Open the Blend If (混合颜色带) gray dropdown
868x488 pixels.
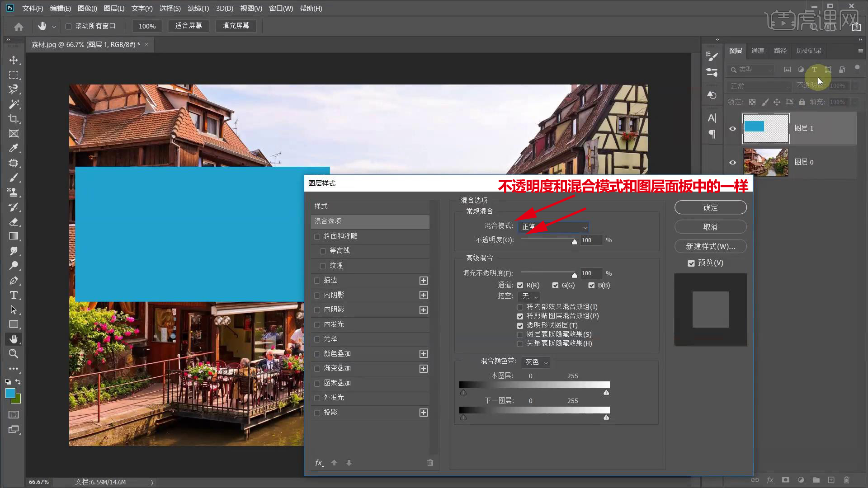[536, 362]
